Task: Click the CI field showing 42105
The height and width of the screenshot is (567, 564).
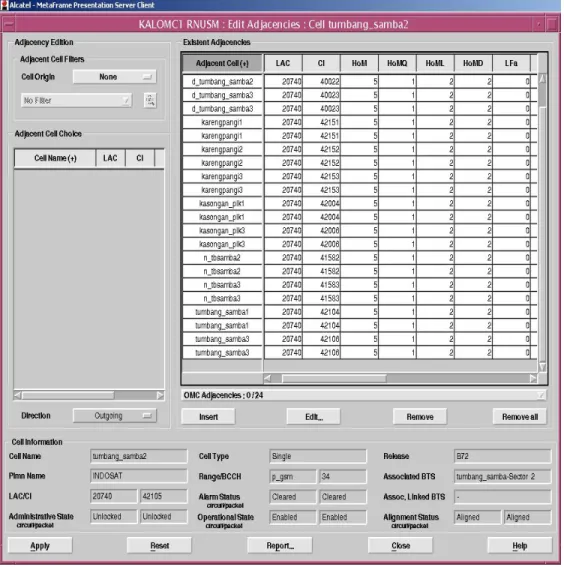Action: coord(163,496)
